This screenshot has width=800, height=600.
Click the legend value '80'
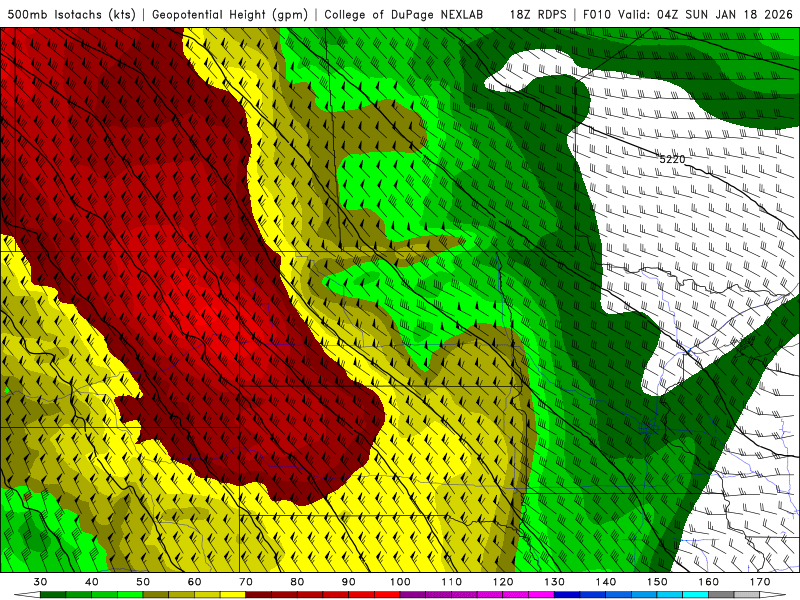coord(297,582)
